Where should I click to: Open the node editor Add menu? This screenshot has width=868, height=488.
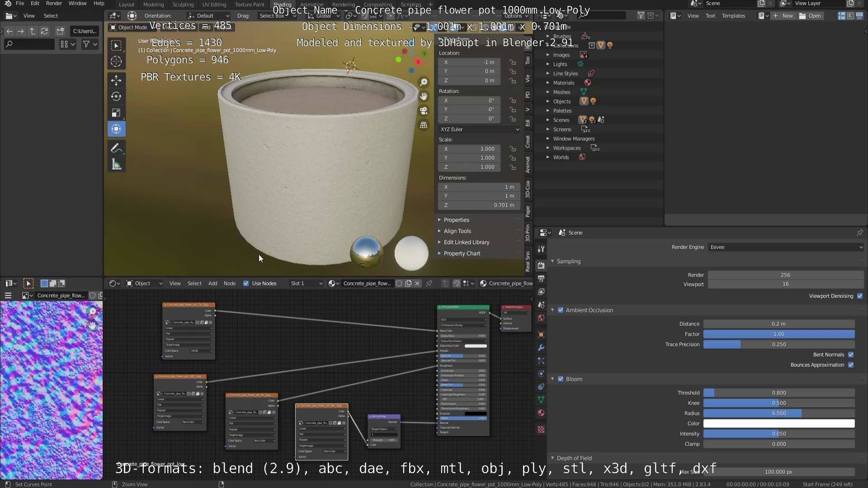[212, 283]
